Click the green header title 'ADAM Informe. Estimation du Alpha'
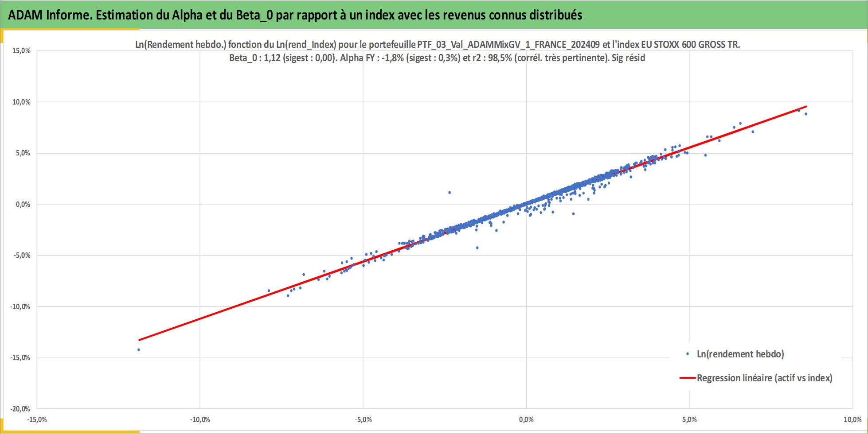The height and width of the screenshot is (434, 868). coord(295,15)
